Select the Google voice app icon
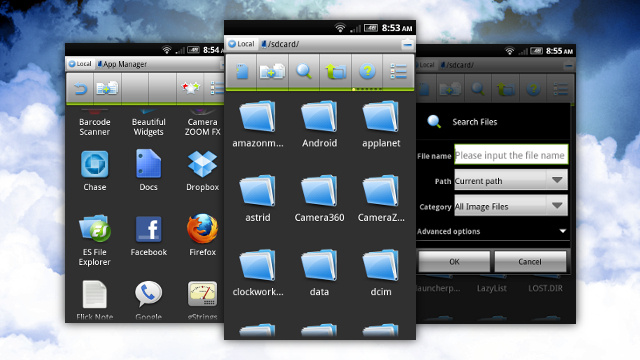The image size is (640, 360). click(148, 294)
